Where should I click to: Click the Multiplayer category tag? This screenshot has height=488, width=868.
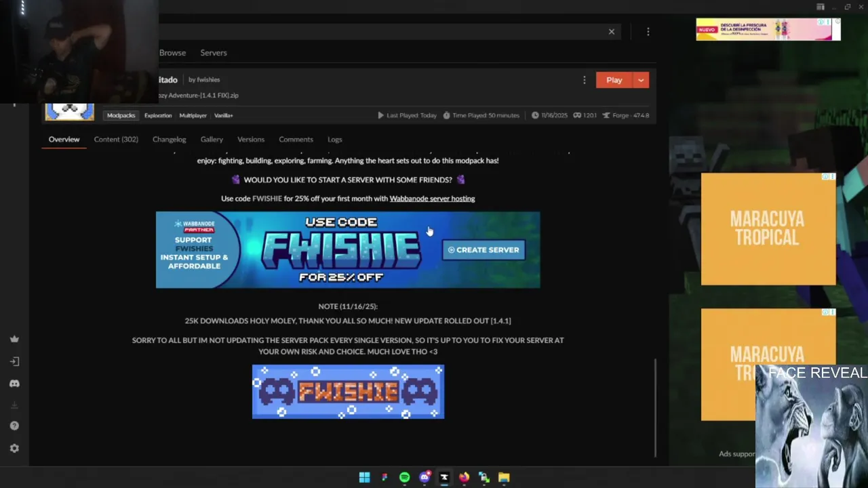click(193, 115)
